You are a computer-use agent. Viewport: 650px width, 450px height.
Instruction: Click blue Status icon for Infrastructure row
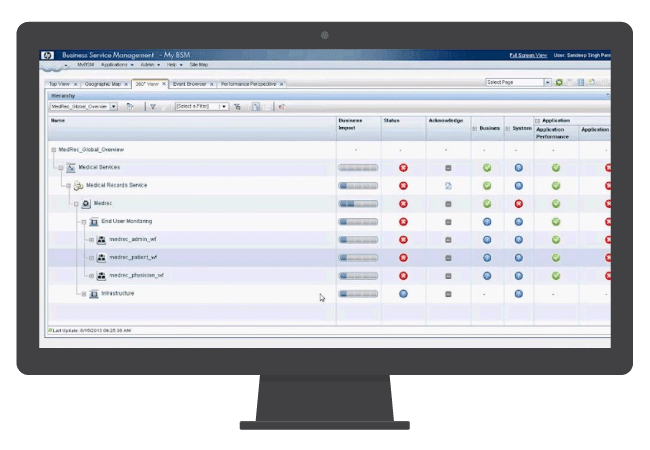pos(403,294)
